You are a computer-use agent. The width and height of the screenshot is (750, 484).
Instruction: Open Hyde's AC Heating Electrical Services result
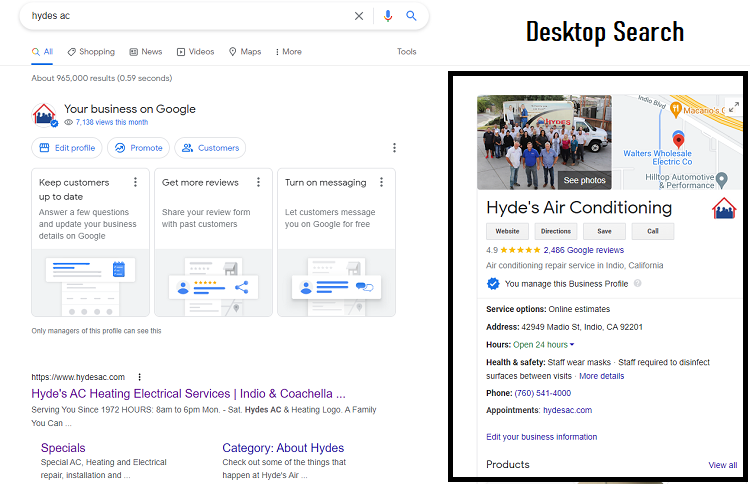pyautogui.click(x=188, y=394)
